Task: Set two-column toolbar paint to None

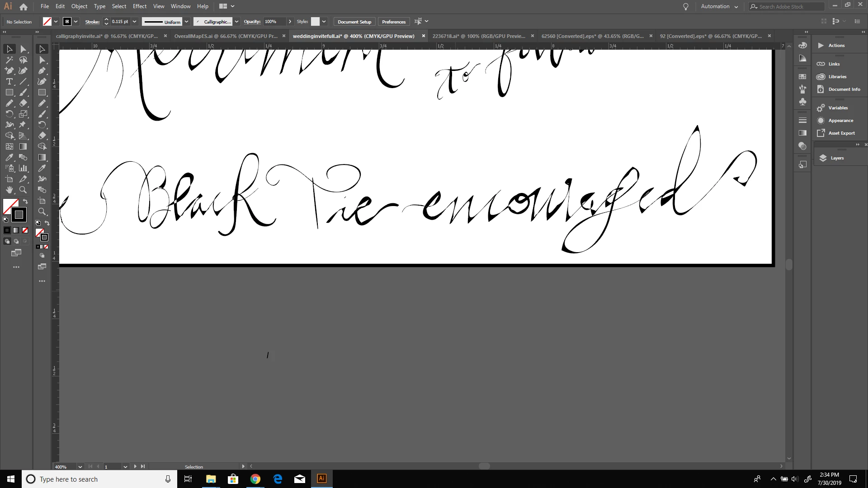Action: [x=25, y=230]
